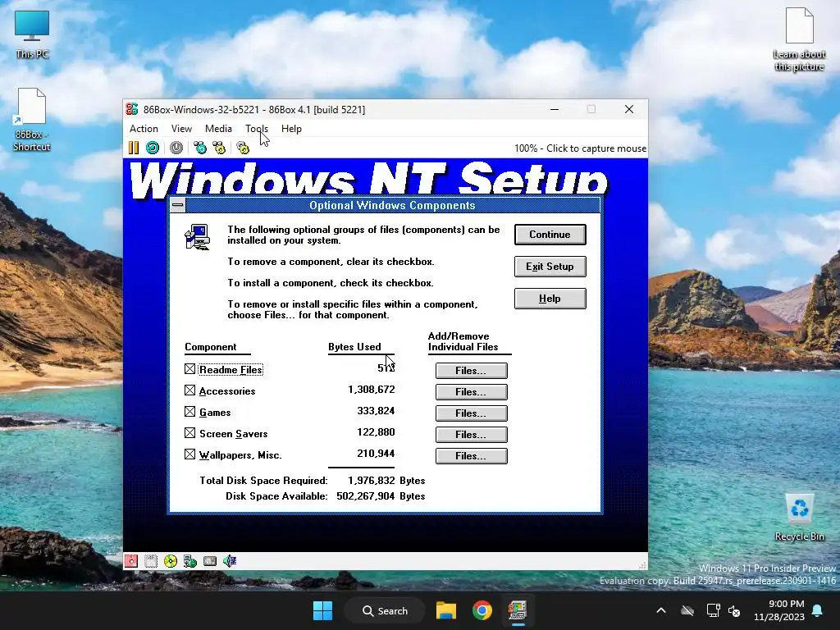Uncheck the Accessories checkbox
The height and width of the screenshot is (630, 840).
[x=189, y=390]
